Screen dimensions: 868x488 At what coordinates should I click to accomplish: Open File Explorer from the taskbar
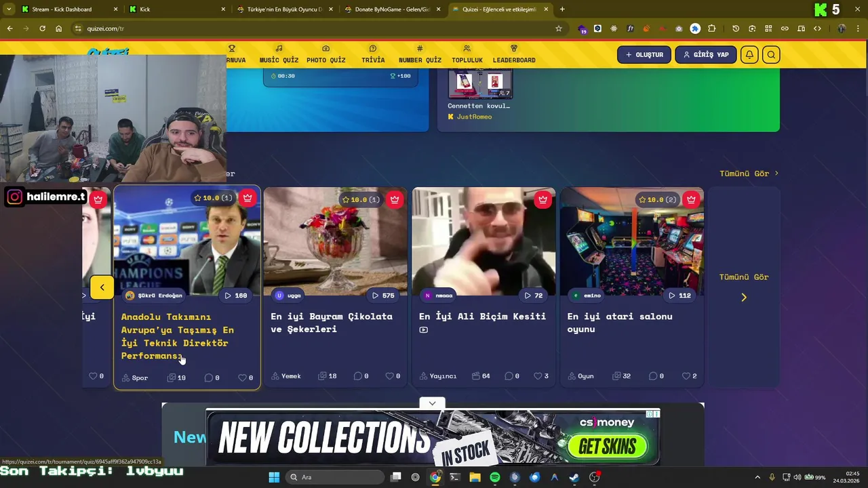click(475, 477)
